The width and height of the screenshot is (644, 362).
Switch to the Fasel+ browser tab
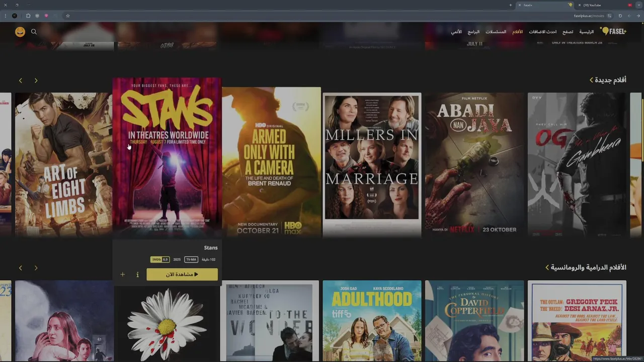pos(544,5)
